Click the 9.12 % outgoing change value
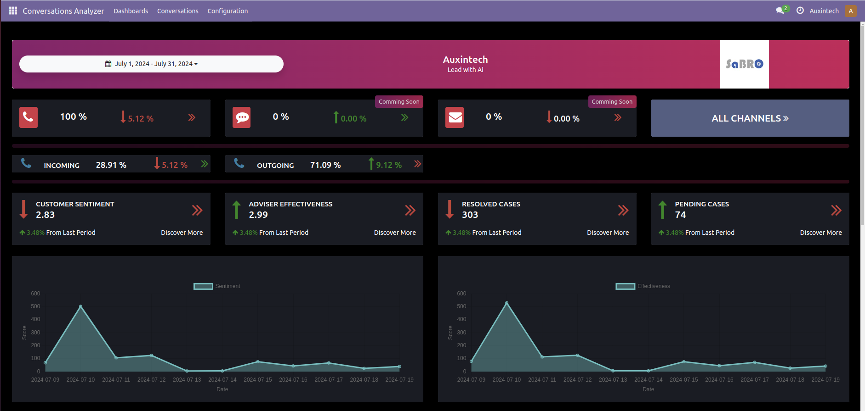The width and height of the screenshot is (865, 411). click(x=389, y=165)
